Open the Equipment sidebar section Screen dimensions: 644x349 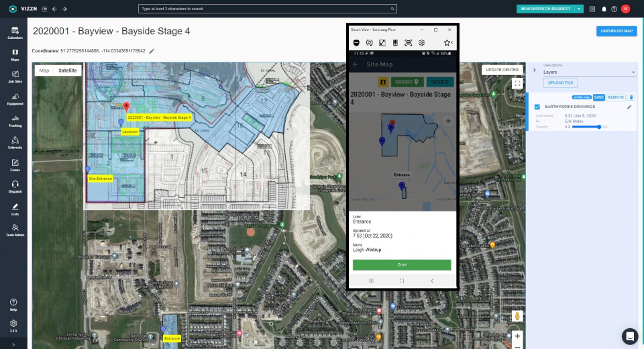point(15,99)
